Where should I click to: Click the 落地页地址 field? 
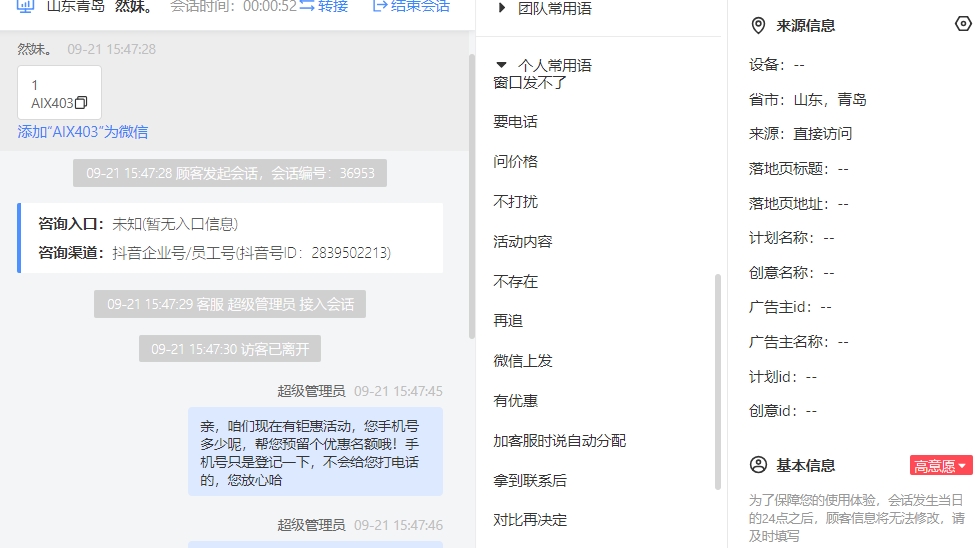(798, 203)
